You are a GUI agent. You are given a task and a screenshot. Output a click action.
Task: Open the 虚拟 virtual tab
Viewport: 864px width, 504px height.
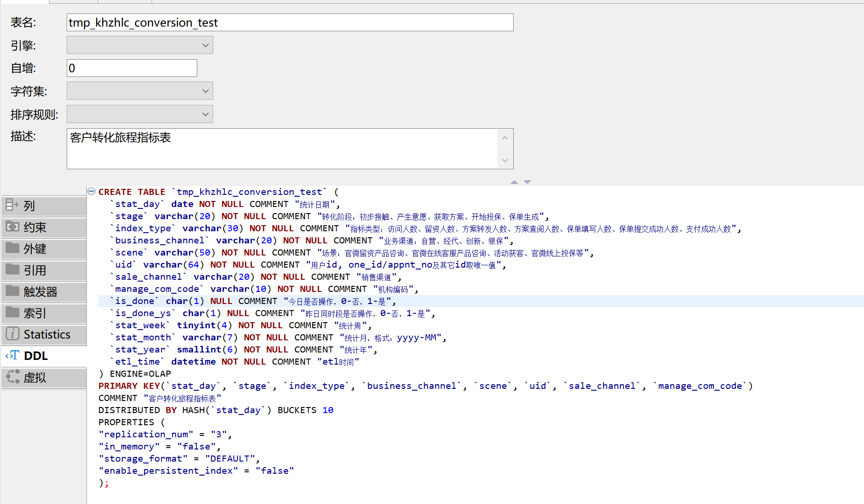(x=44, y=377)
